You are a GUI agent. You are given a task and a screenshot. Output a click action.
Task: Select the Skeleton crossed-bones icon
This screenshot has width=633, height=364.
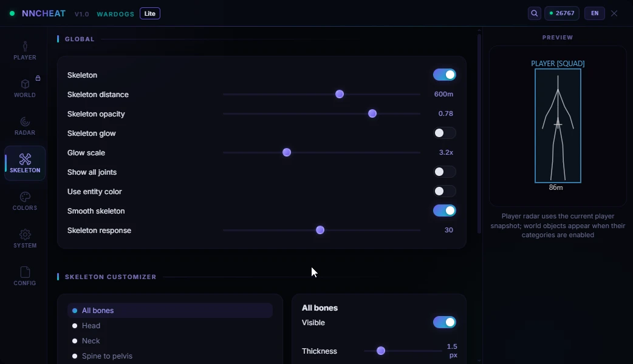(x=25, y=159)
